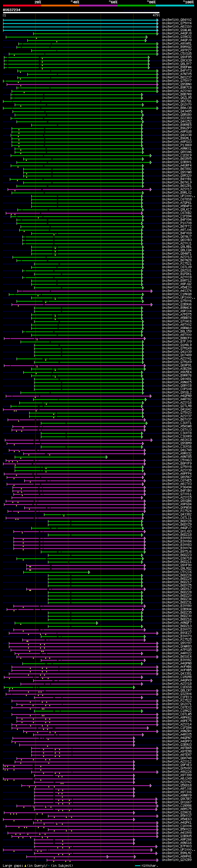Screen dimensions: 197x868
Task: Click label UniRef100_Q01667
Action: coord(177,802)
